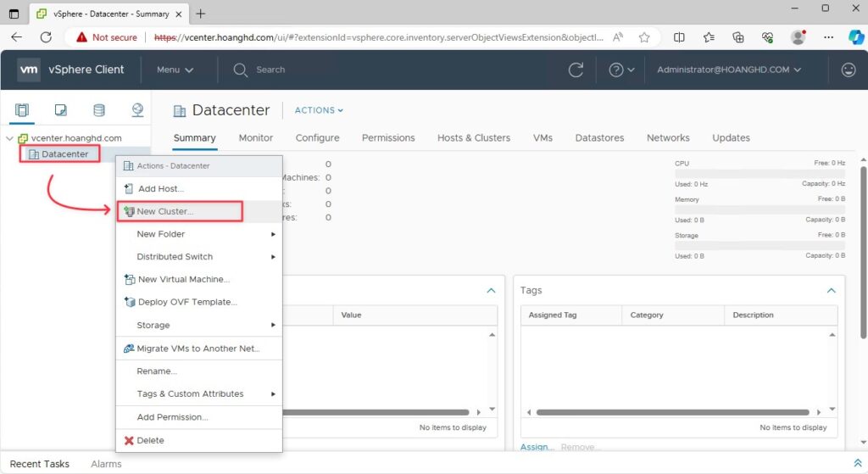
Task: Open browser settings and more menu
Action: coord(828,37)
